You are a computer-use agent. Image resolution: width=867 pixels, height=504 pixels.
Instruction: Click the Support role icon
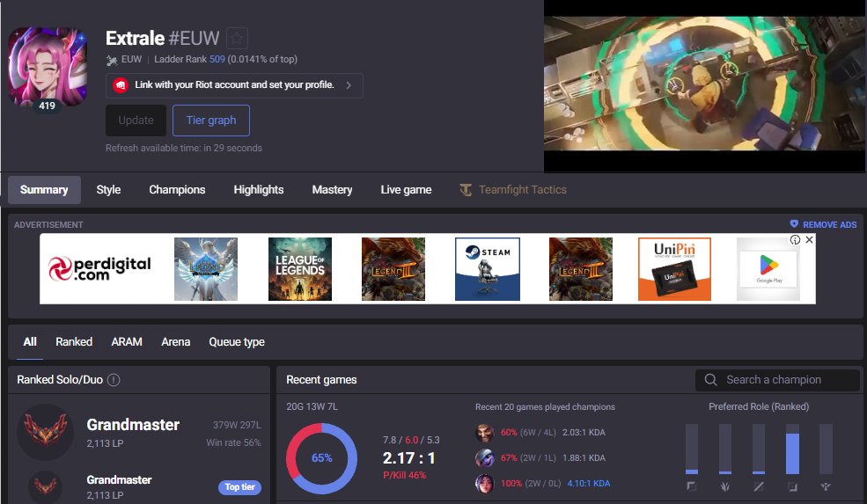(x=826, y=486)
